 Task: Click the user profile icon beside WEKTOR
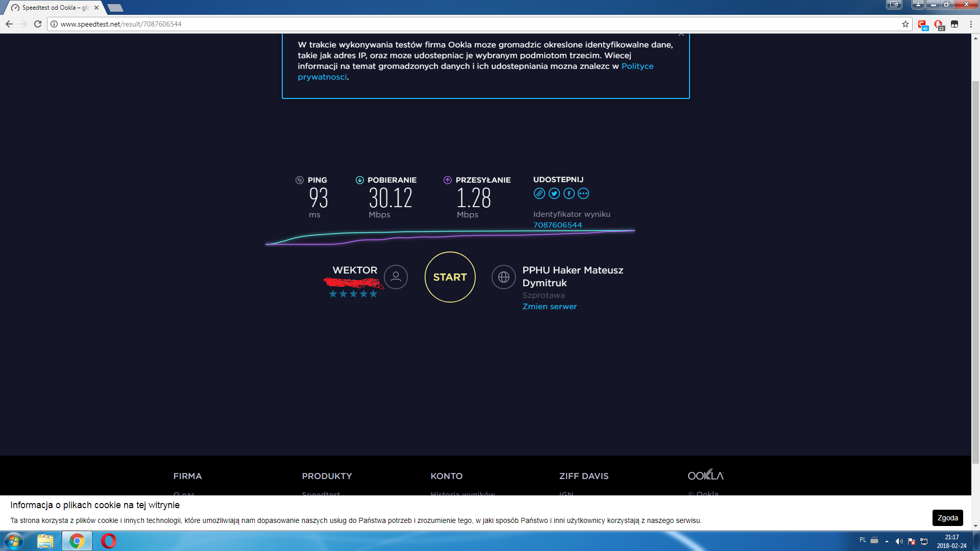396,277
